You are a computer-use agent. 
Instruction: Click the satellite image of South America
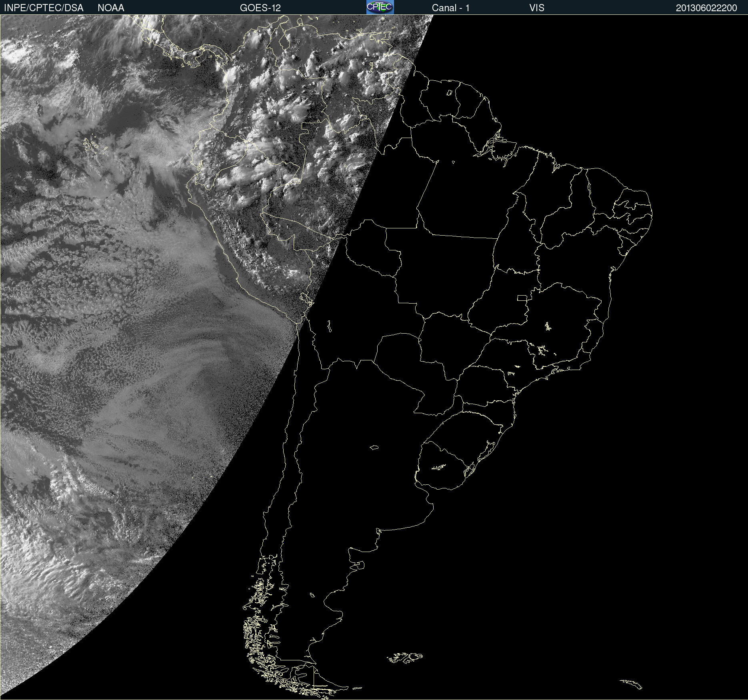(x=374, y=357)
